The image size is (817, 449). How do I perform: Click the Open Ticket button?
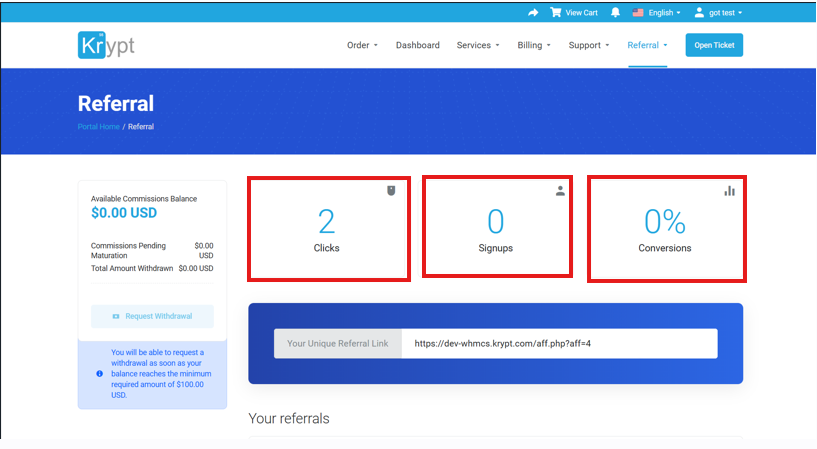(714, 45)
